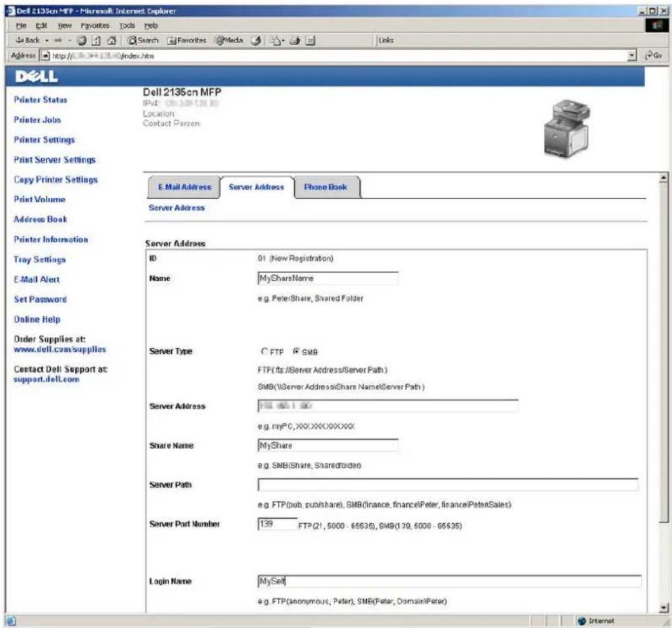Click the blurred Server Address input field

(x=388, y=406)
